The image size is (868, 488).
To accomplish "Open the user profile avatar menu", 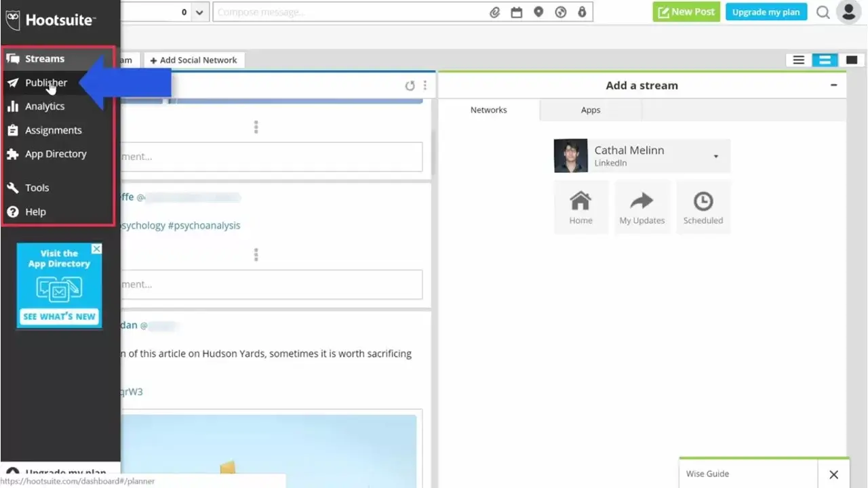I will [x=849, y=12].
